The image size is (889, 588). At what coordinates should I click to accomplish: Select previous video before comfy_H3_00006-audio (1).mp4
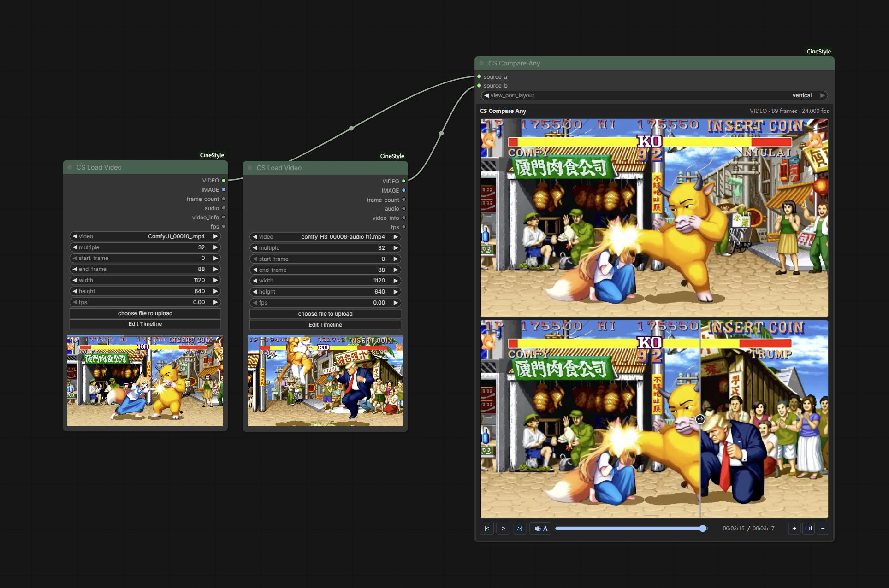tap(255, 237)
